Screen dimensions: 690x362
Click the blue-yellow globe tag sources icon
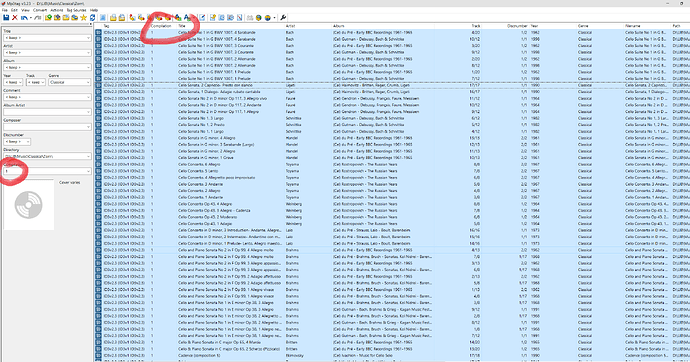click(258, 18)
